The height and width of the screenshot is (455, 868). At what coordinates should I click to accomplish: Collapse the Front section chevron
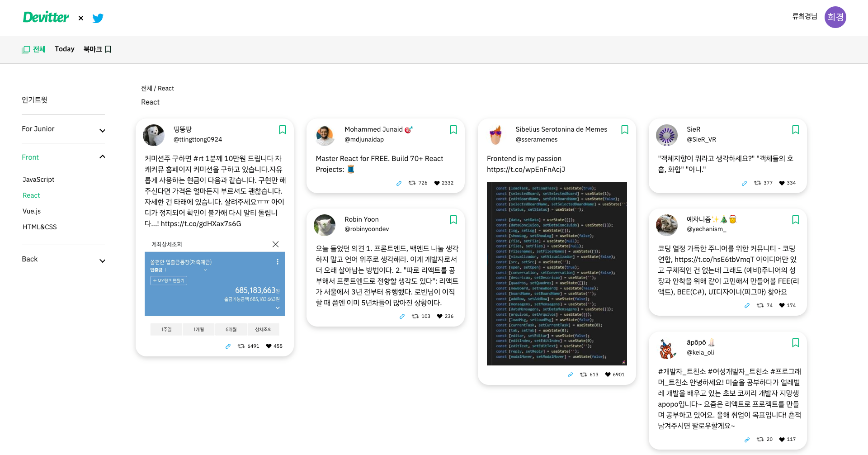pyautogui.click(x=102, y=156)
